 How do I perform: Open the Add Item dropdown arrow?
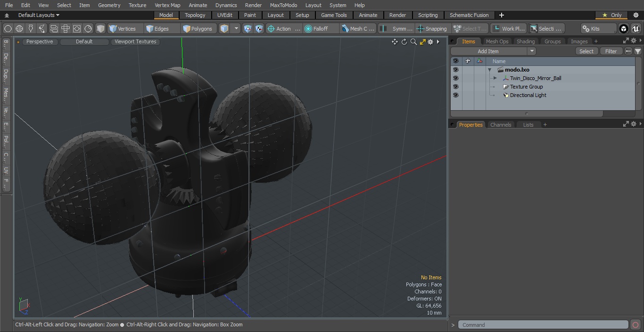pos(532,51)
